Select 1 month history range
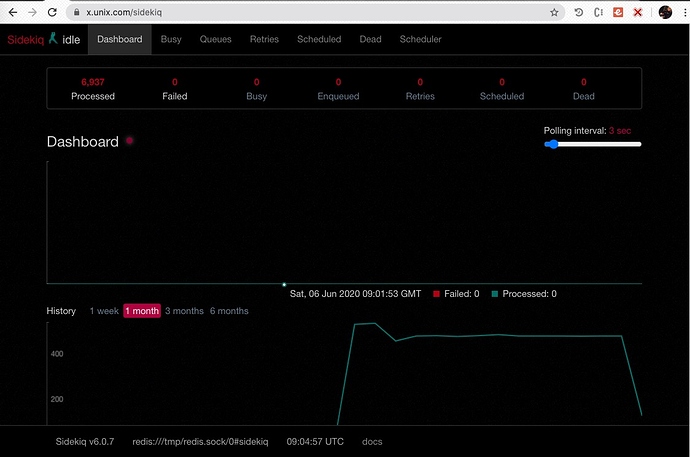The height and width of the screenshot is (457, 690). [142, 311]
